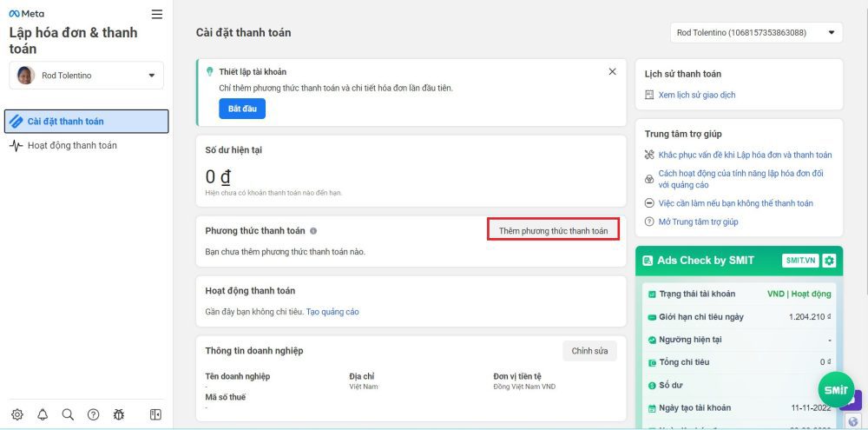Toggle the sidebar collapse panel icon
This screenshot has width=868, height=430.
point(155,414)
